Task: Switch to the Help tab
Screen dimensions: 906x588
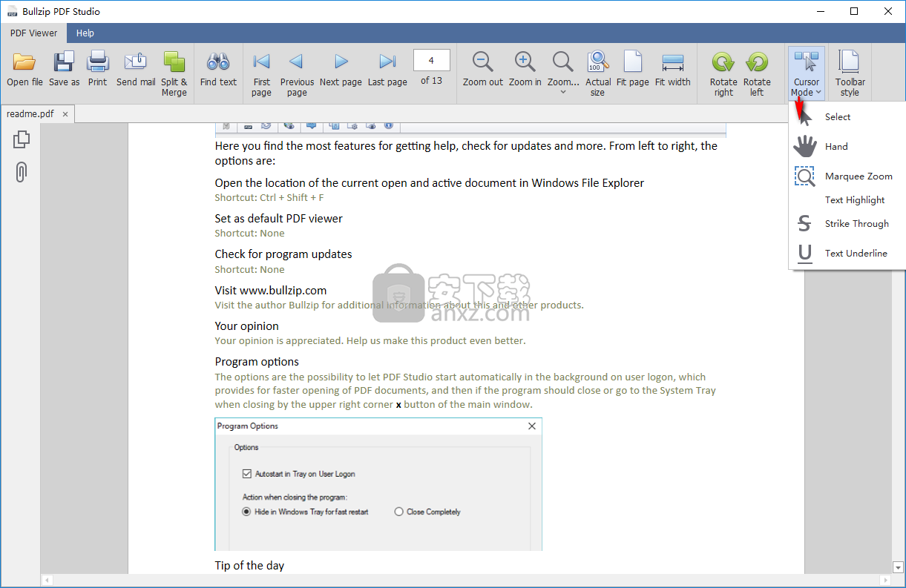Action: coord(85,33)
